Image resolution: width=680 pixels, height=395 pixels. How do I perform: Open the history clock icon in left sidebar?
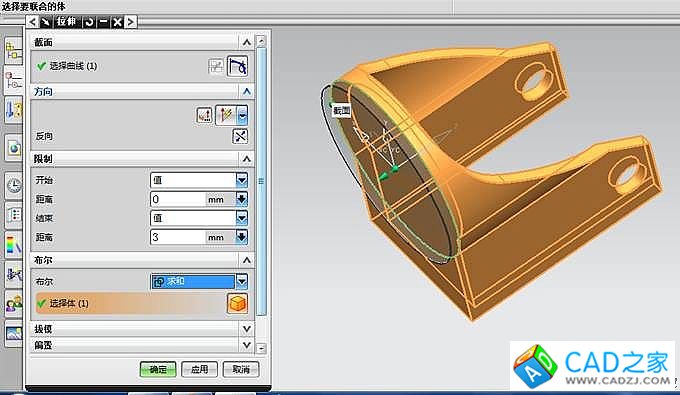click(13, 186)
